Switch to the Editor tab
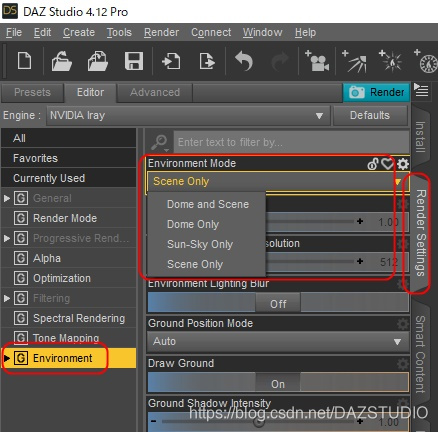 [90, 92]
